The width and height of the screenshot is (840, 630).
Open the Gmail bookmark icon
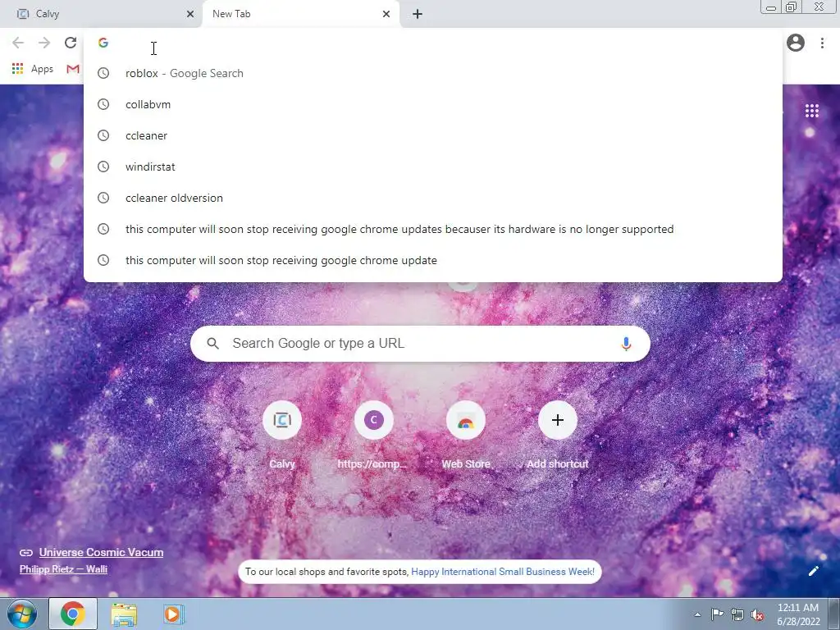coord(73,69)
